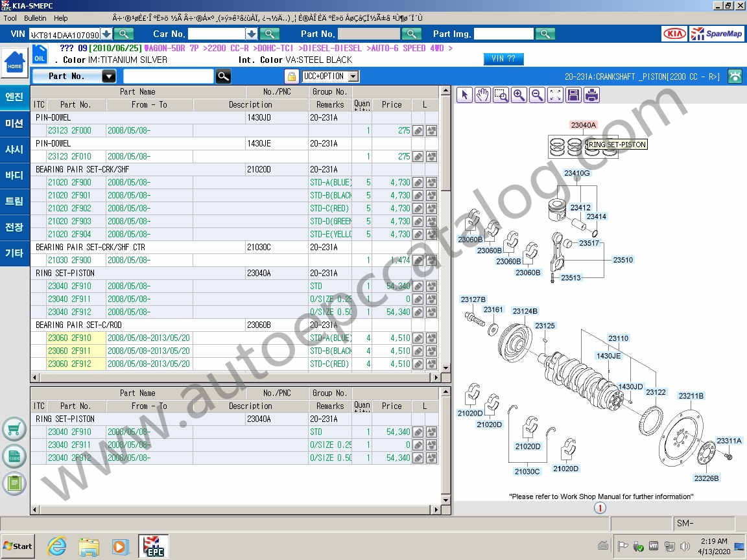
Task: Select the BEARING PAIR SET-CRK/SHF CTR row
Action: click(234, 247)
